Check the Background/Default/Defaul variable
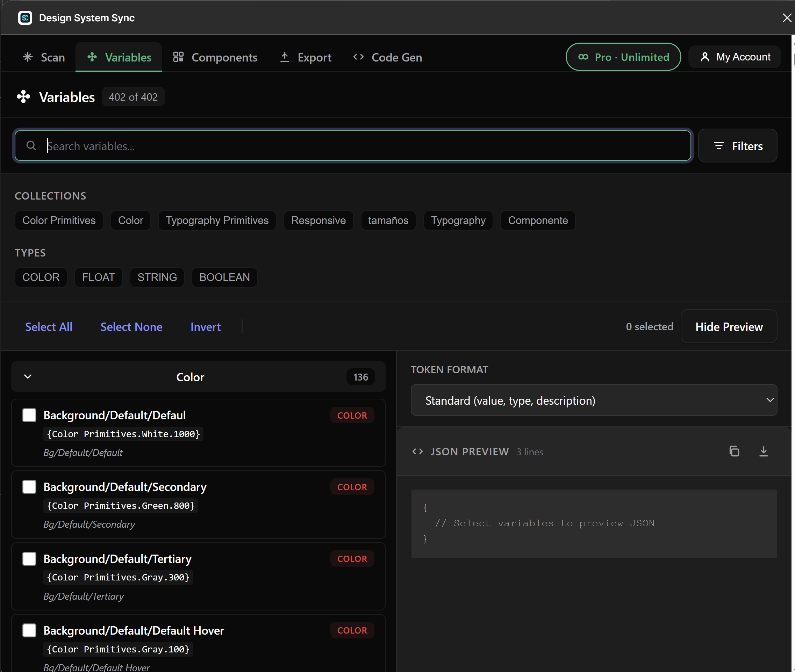The image size is (795, 672). pos(29,415)
